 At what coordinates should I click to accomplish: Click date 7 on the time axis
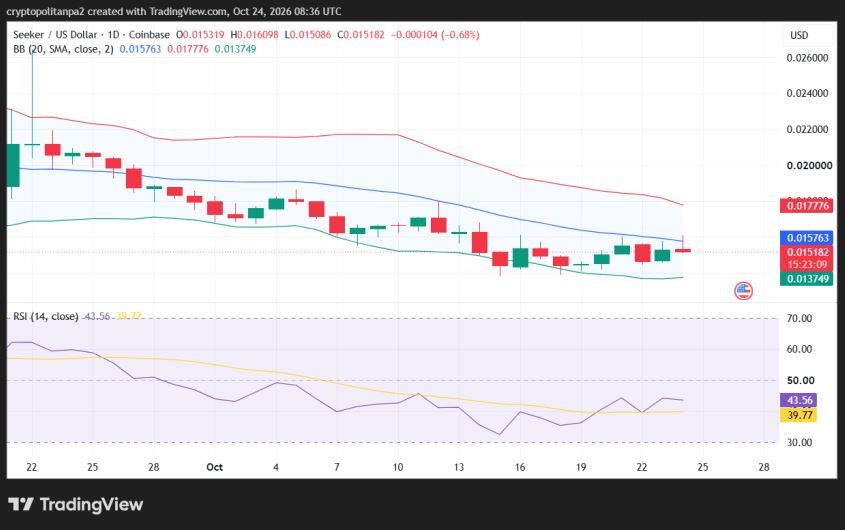(x=336, y=467)
